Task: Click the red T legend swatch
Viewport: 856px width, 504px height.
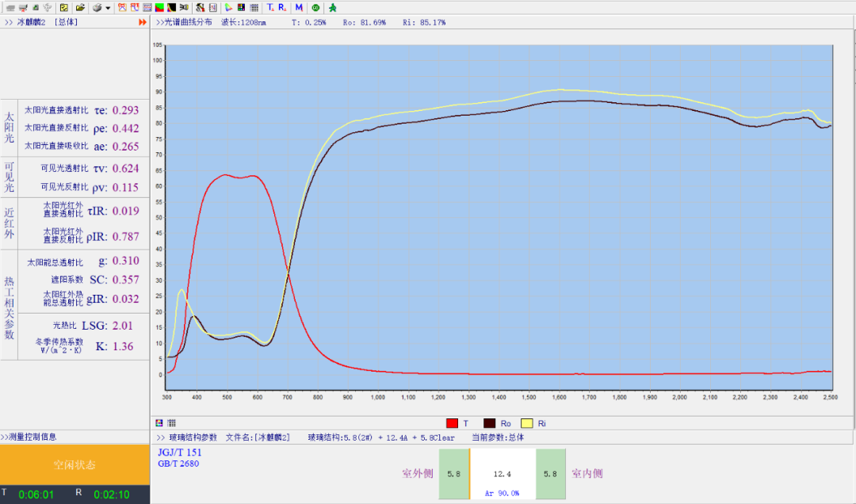Action: (x=452, y=423)
